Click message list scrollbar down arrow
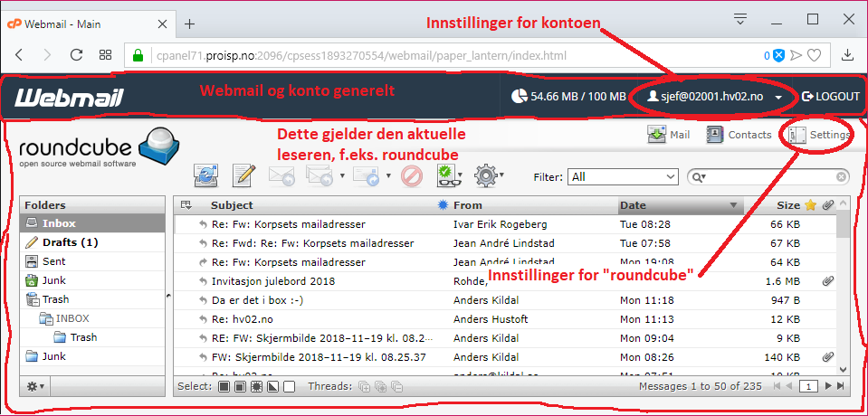The width and height of the screenshot is (868, 416). (x=843, y=368)
